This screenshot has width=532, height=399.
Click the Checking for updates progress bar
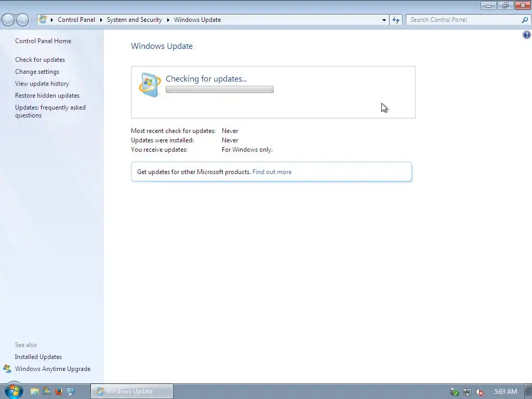(220, 89)
